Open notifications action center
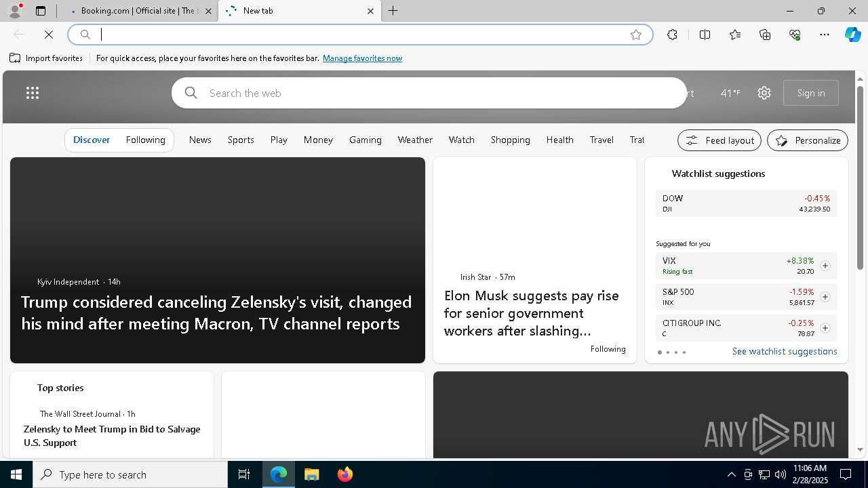 [846, 474]
